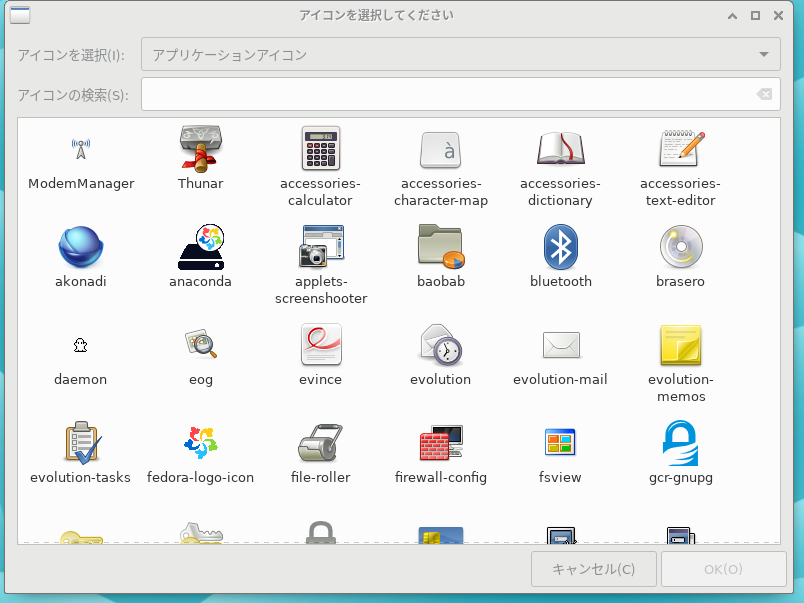
Task: Select firewall-config brick wall icon
Action: point(441,443)
